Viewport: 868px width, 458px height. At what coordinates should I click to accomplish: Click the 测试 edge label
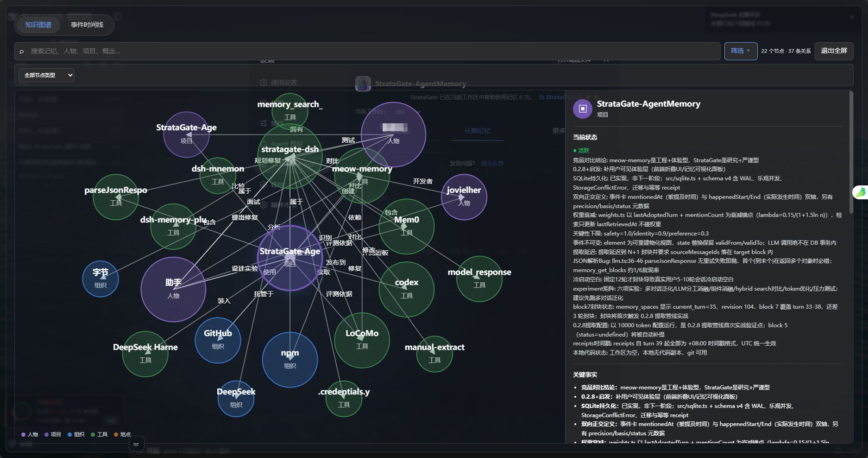tap(348, 140)
